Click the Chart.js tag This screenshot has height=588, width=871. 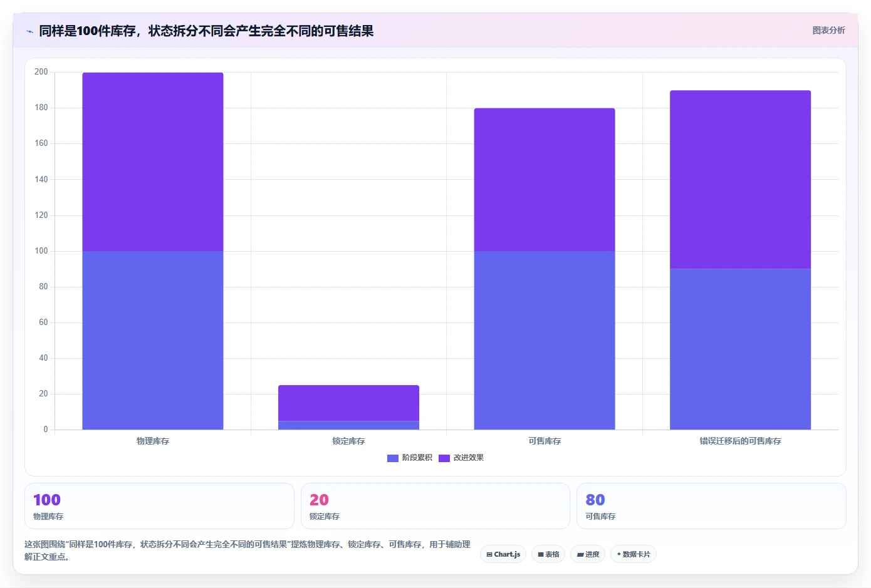pyautogui.click(x=503, y=554)
